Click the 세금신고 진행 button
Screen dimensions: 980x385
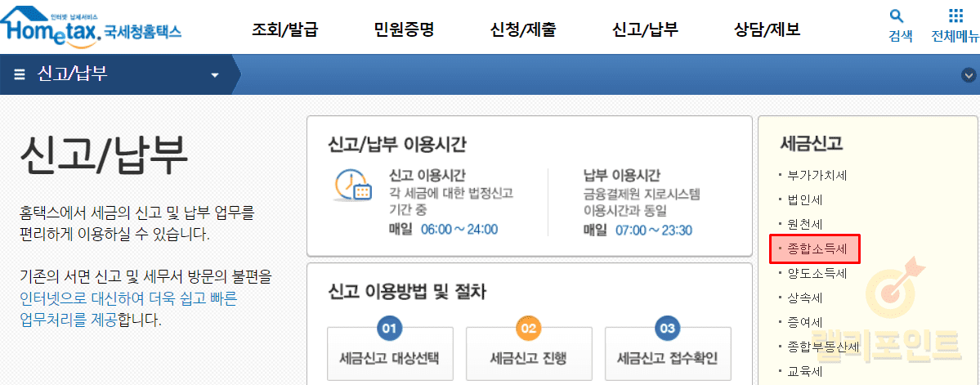click(x=528, y=358)
